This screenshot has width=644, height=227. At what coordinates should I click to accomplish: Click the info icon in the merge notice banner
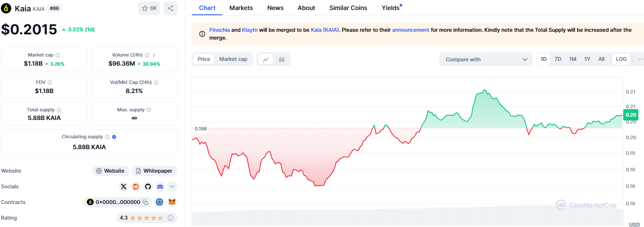(x=202, y=34)
